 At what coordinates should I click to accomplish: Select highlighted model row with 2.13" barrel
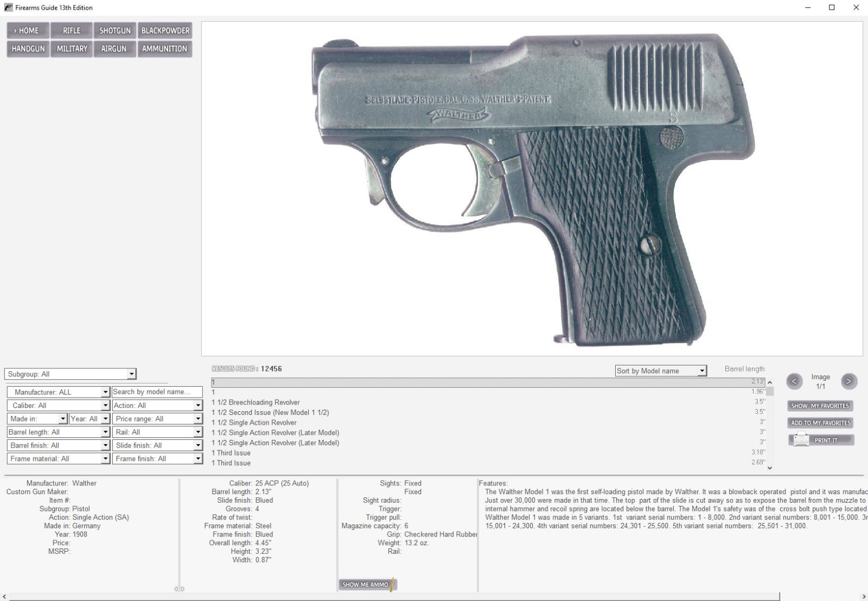coord(488,382)
